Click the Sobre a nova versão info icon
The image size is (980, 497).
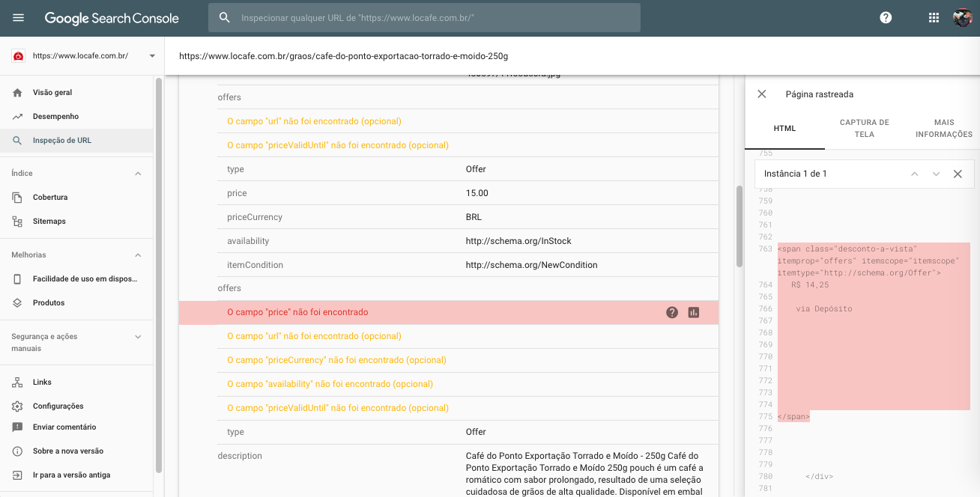tap(17, 451)
